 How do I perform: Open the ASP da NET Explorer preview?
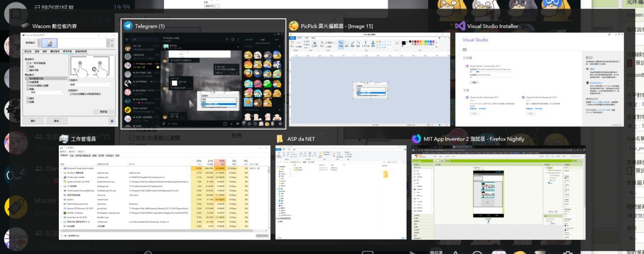point(341,193)
